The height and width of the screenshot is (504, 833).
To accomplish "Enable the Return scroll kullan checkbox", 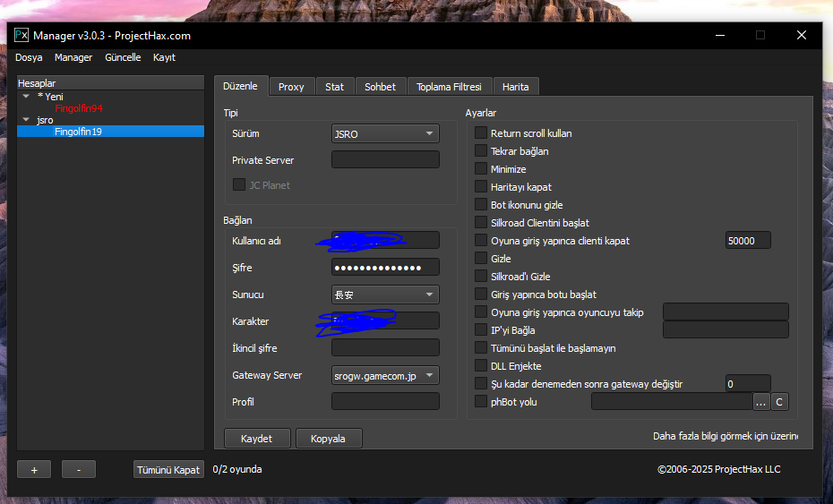I will tap(481, 133).
